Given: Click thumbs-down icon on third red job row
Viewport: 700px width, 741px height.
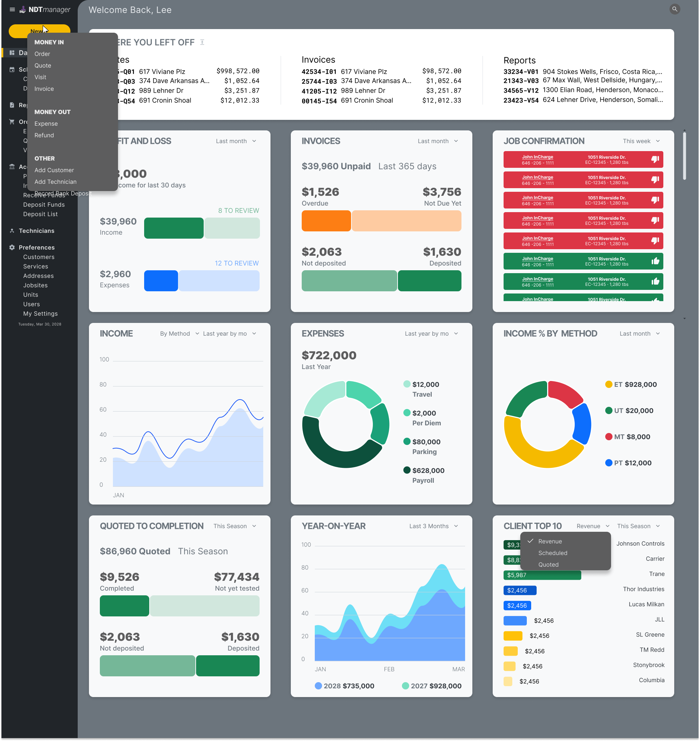Looking at the screenshot, I should (655, 200).
